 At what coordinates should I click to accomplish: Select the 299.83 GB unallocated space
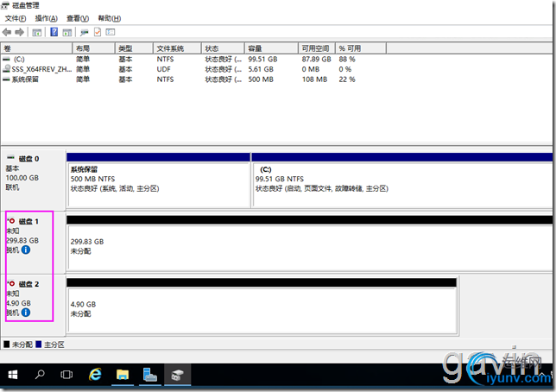[310, 243]
